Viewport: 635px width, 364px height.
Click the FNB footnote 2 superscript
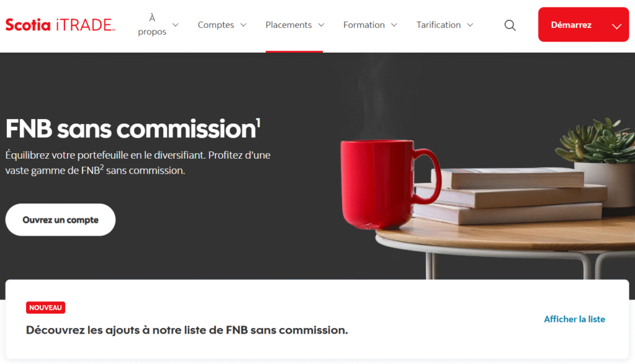click(x=102, y=167)
